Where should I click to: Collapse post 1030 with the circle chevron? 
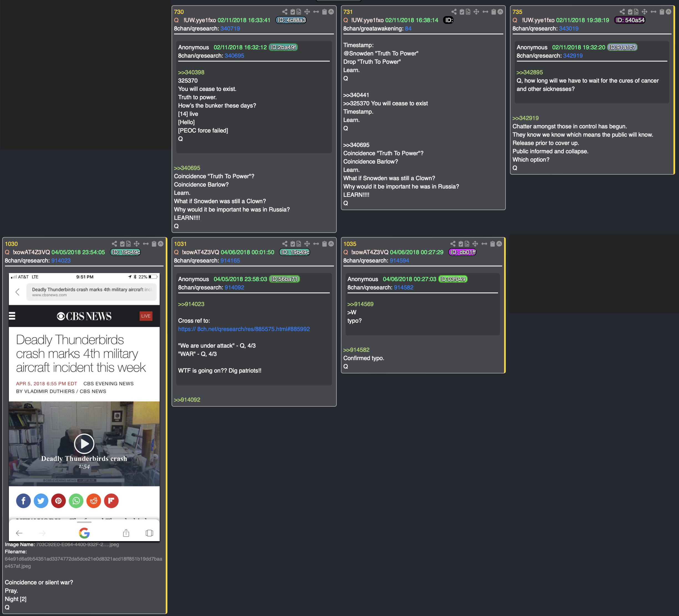click(161, 244)
